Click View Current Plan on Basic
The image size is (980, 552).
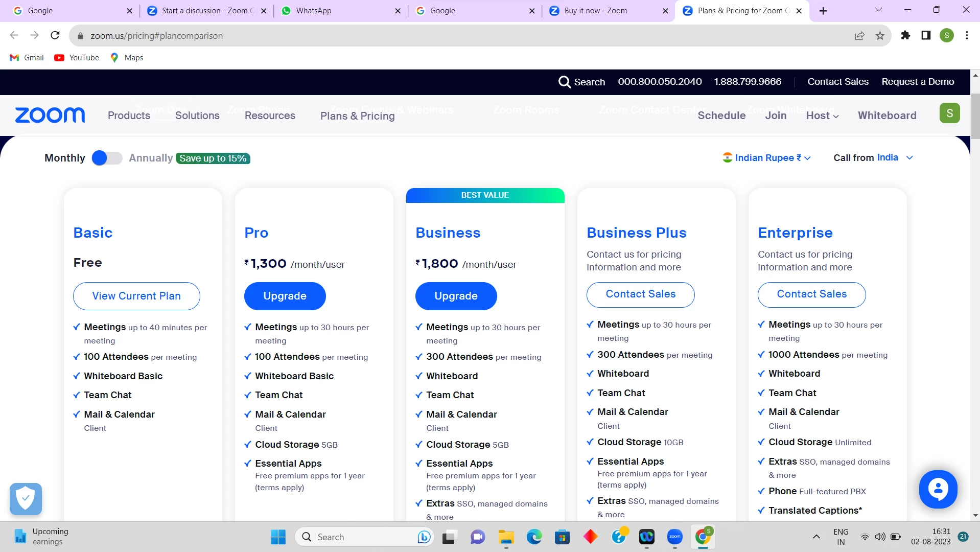click(136, 296)
